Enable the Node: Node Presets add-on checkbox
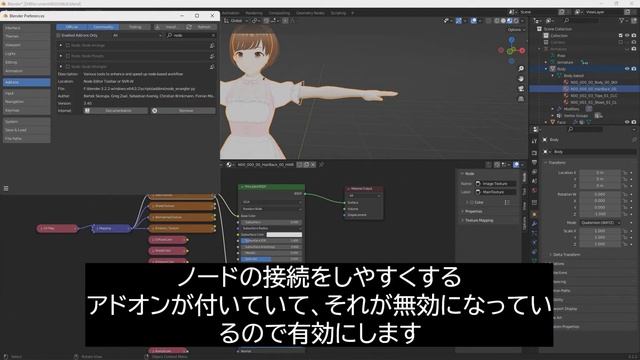640x360 pixels. 68,56
